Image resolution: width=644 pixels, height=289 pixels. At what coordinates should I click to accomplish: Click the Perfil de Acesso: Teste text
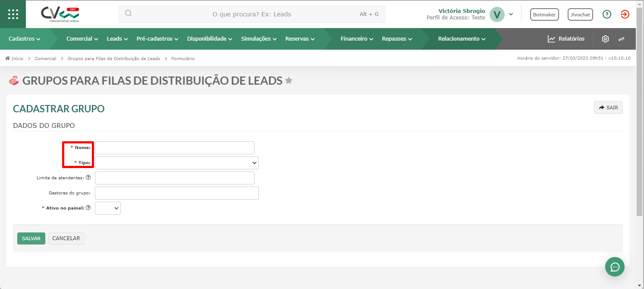456,18
